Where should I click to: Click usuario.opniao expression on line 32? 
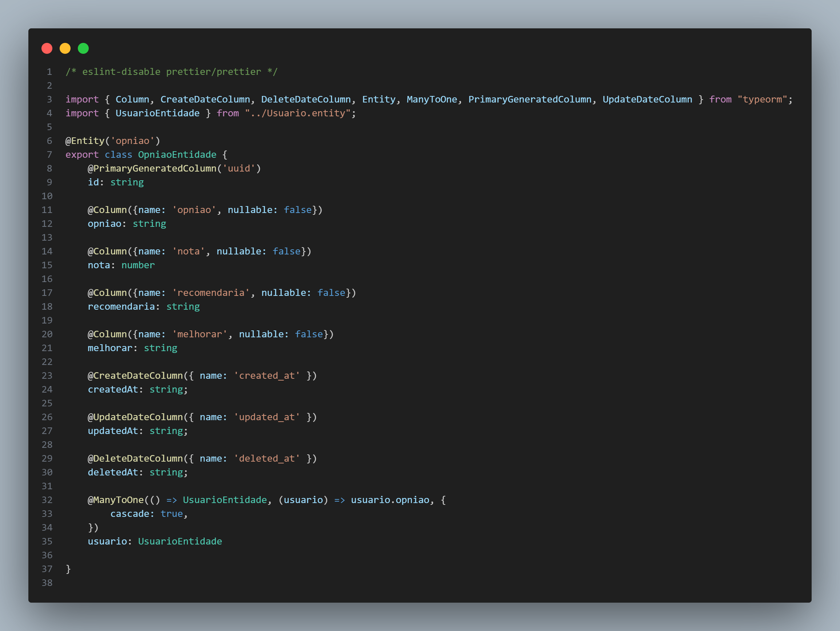390,500
